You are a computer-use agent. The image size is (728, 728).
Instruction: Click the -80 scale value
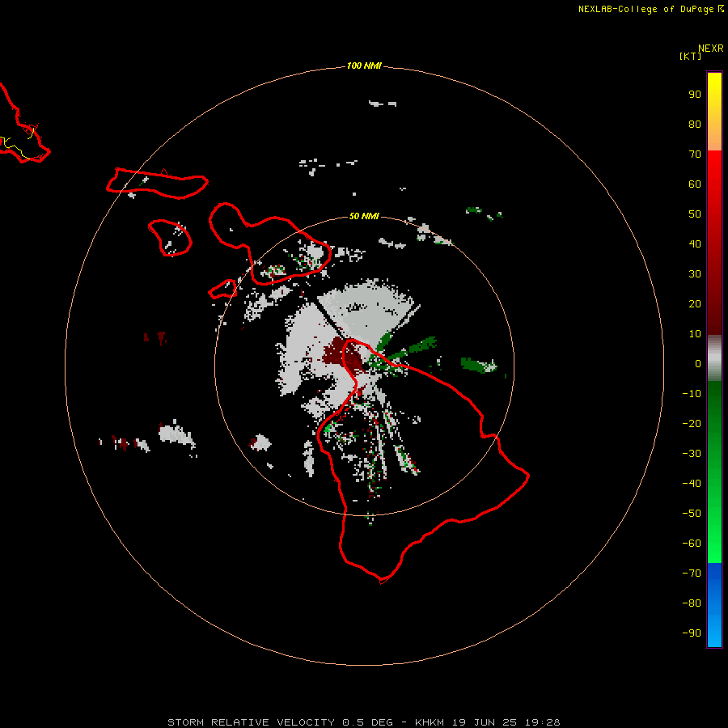click(692, 603)
